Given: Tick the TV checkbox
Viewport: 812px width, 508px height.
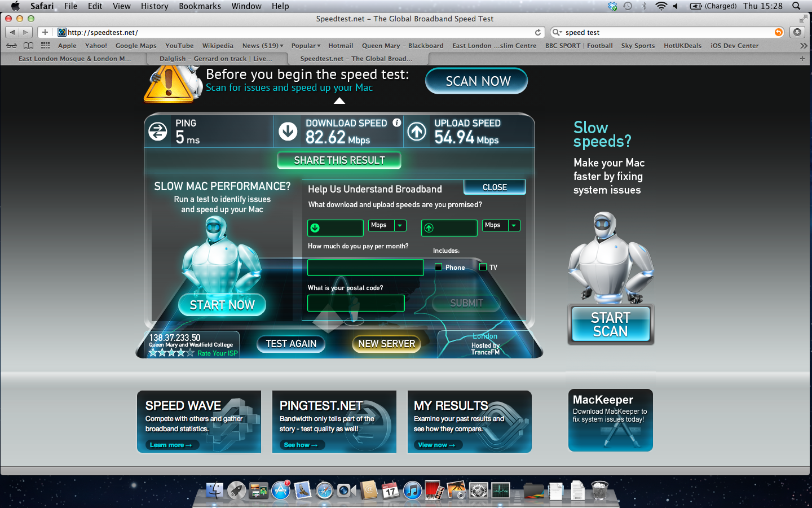Looking at the screenshot, I should (x=483, y=267).
